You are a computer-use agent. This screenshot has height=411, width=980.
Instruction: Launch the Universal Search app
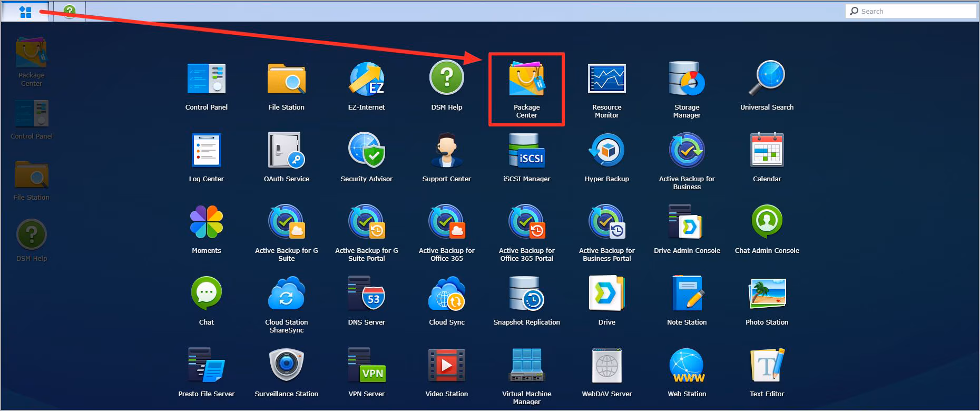pos(767,86)
